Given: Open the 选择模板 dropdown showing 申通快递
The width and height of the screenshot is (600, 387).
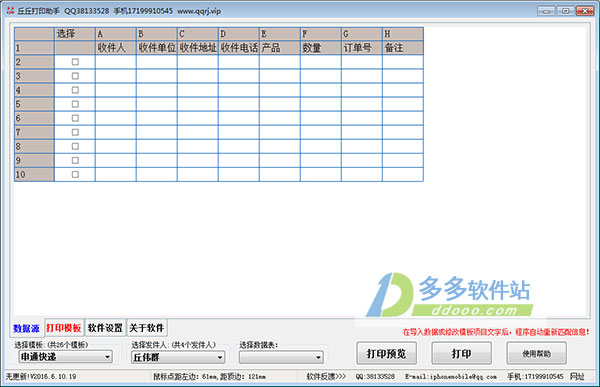Looking at the screenshot, I should click(65, 357).
